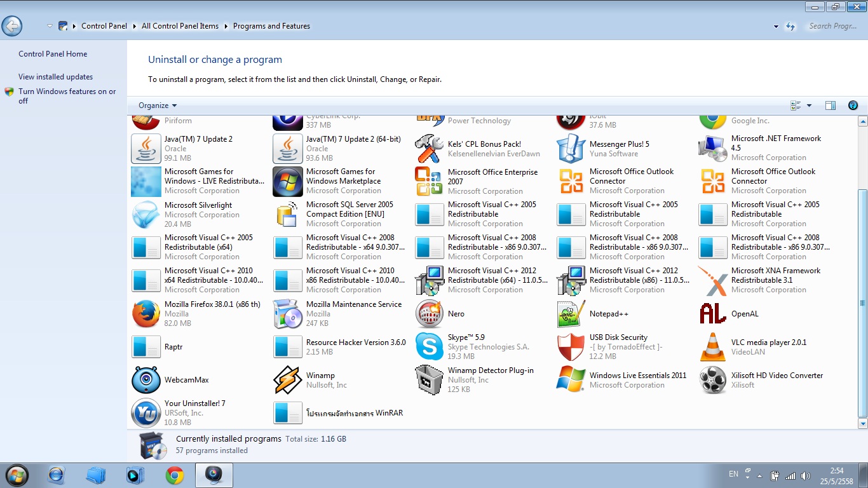868x488 pixels.
Task: Select the Skype 5.9 icon
Action: (x=430, y=347)
